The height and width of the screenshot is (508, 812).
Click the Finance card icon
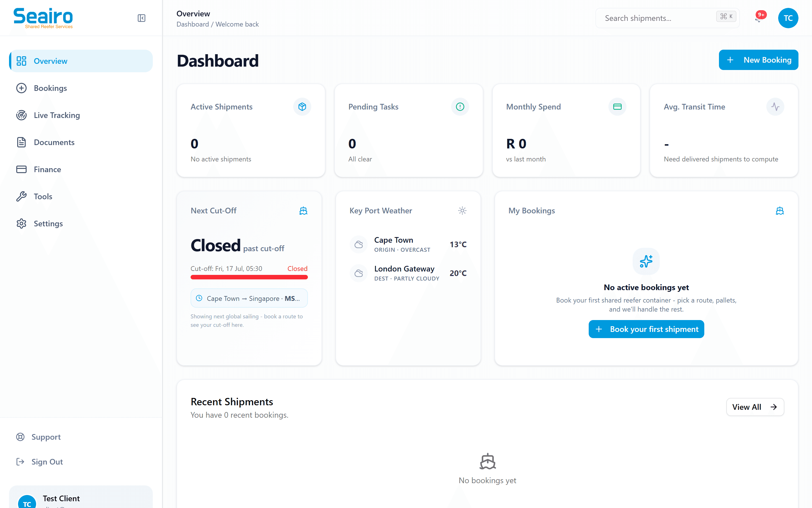(21, 169)
